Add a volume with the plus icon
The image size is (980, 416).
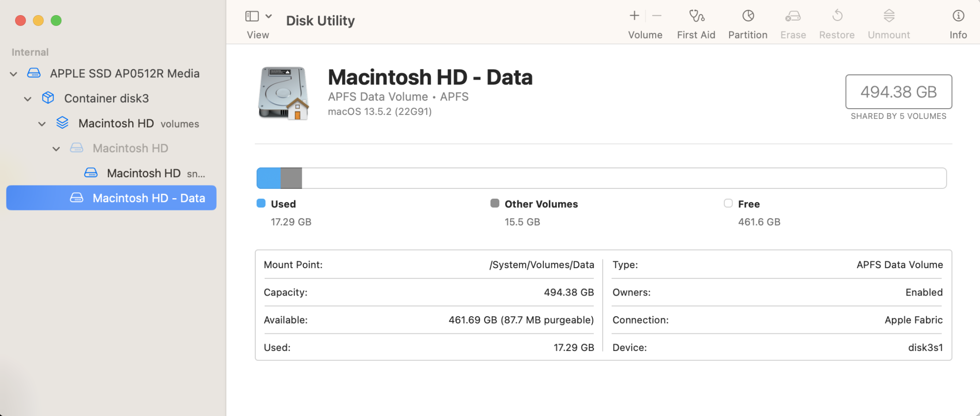coord(635,16)
